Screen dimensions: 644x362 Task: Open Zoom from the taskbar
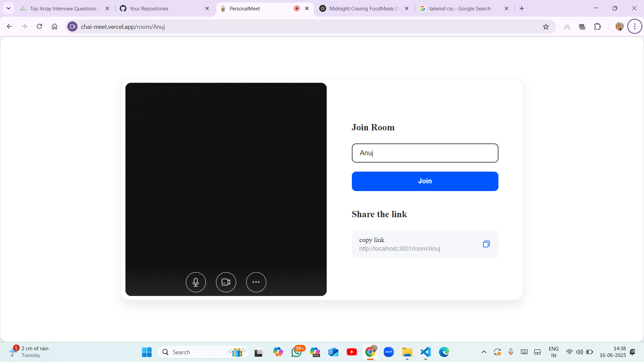click(389, 352)
